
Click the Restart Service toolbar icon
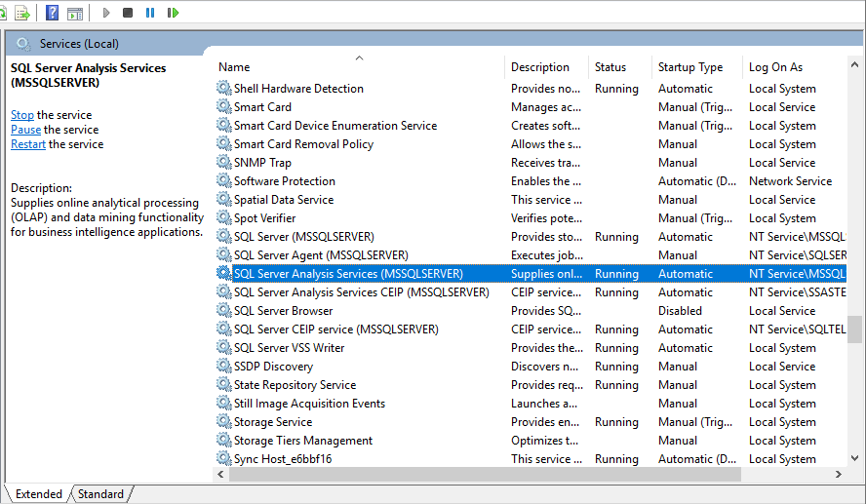pos(173,13)
